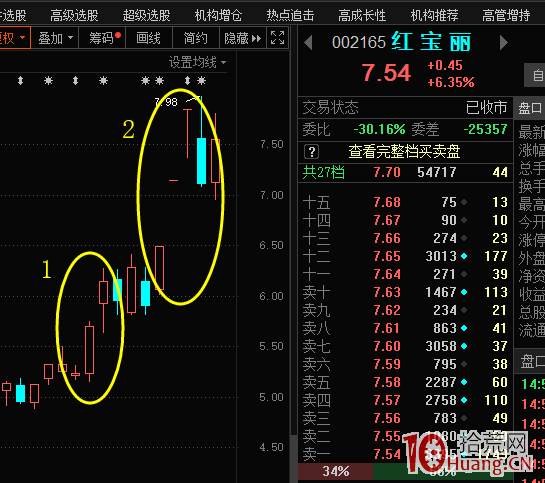Click the percent change +6.35%

[x=451, y=82]
